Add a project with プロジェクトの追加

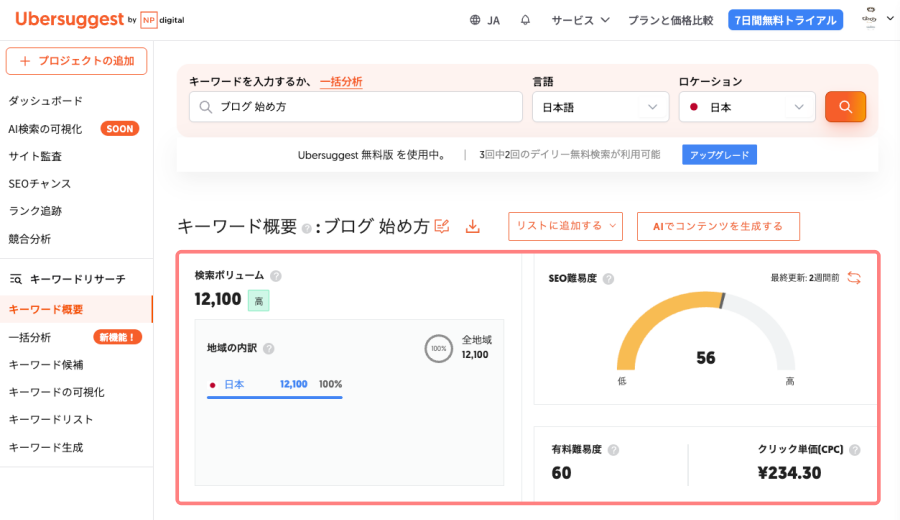click(x=76, y=61)
